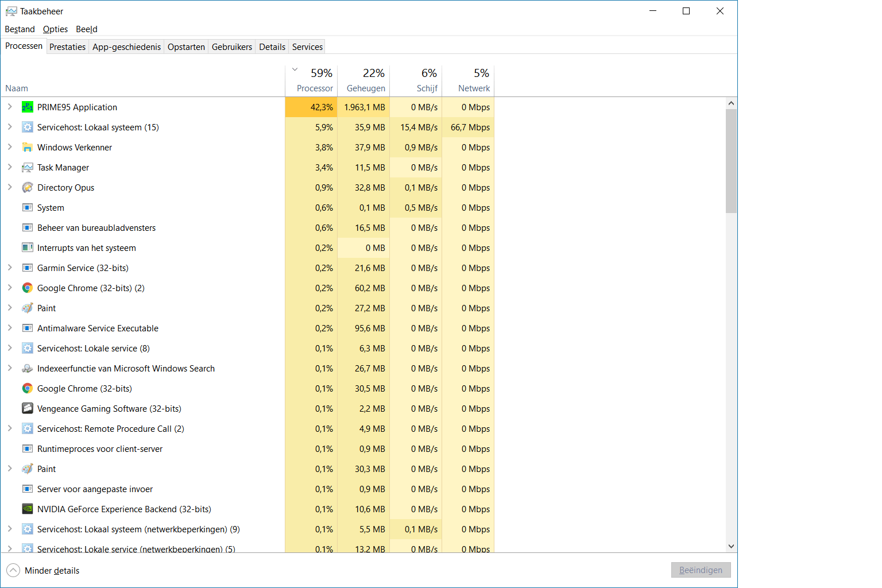The width and height of the screenshot is (882, 588).
Task: Expand the Garmin Service (32-bits) row
Action: (x=10, y=268)
